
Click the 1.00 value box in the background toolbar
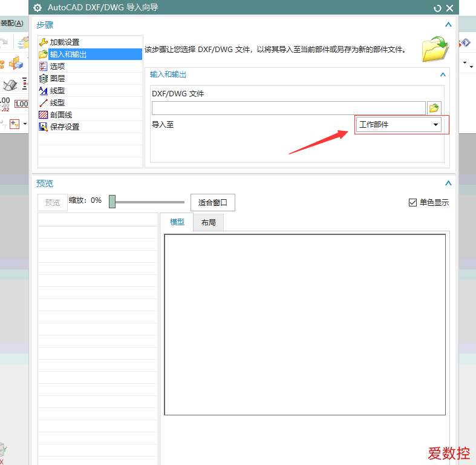pos(21,104)
